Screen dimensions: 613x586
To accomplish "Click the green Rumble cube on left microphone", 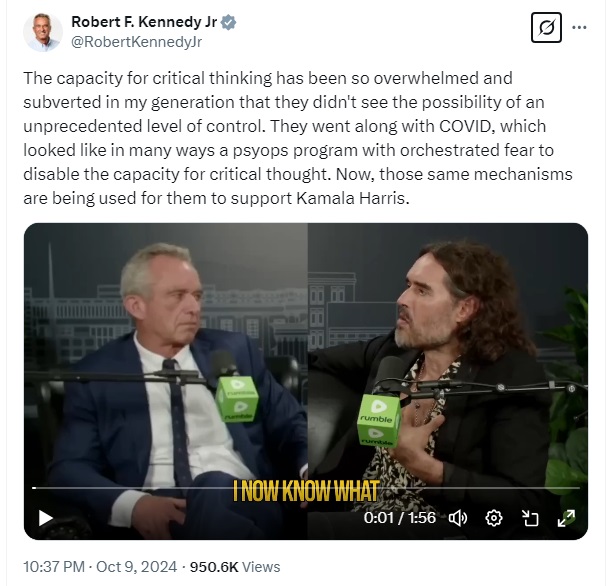I will pos(237,399).
